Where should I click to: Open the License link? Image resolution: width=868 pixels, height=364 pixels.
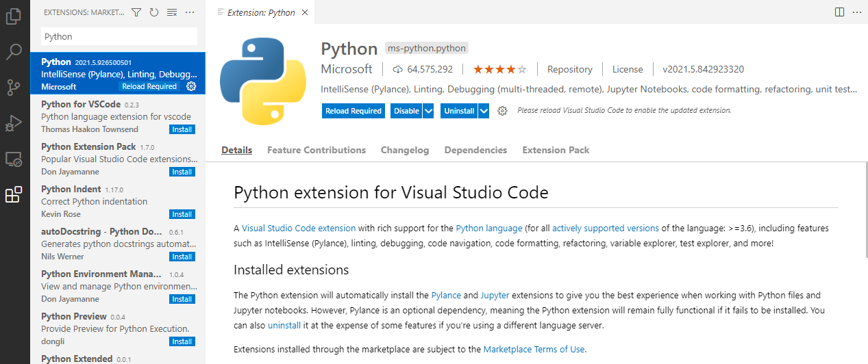(628, 69)
